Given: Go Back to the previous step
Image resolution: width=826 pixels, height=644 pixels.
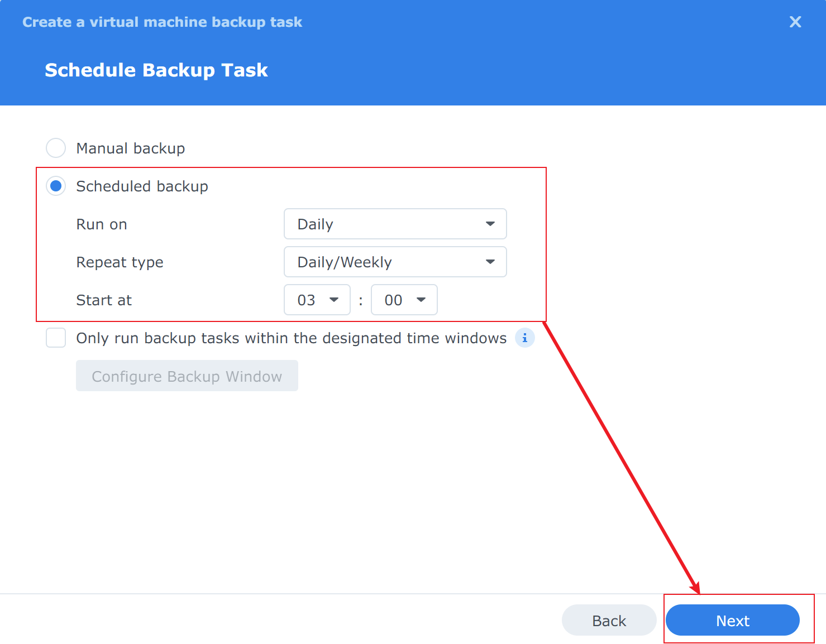Looking at the screenshot, I should (x=609, y=621).
